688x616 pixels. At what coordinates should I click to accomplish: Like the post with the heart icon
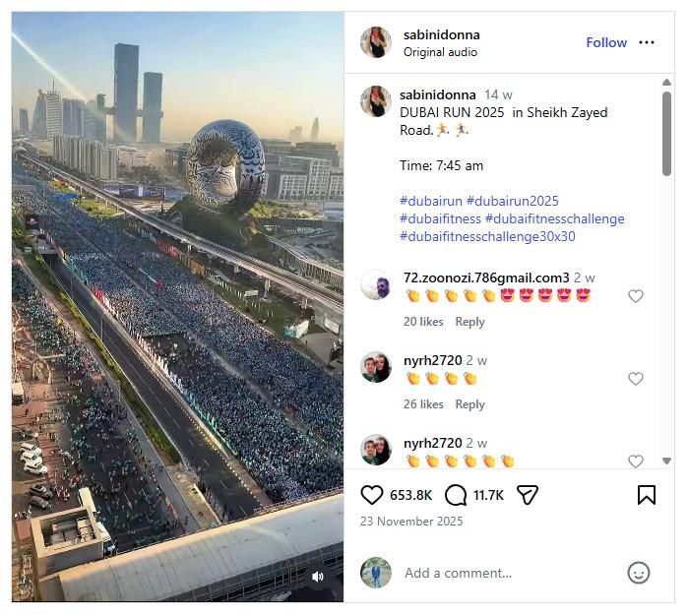pos(372,495)
